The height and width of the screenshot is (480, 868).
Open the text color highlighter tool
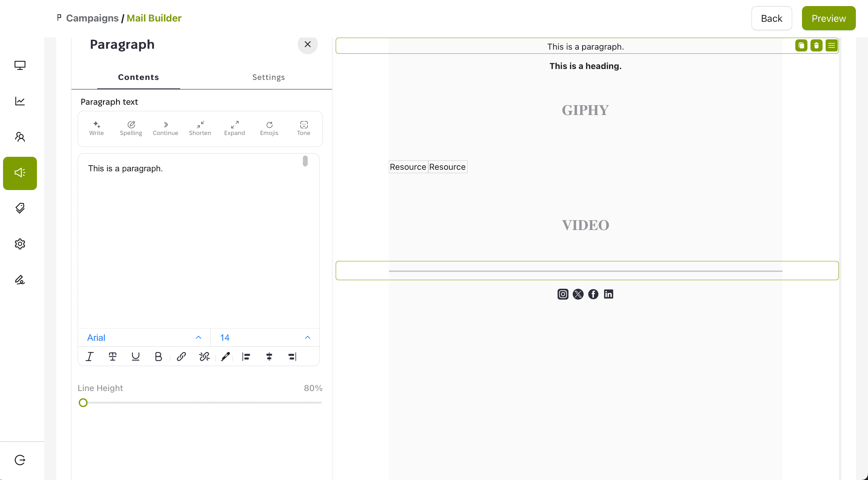click(225, 357)
